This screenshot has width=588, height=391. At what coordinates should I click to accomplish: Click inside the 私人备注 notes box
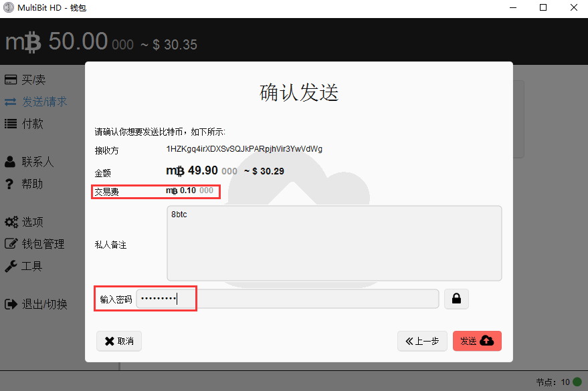[334, 243]
